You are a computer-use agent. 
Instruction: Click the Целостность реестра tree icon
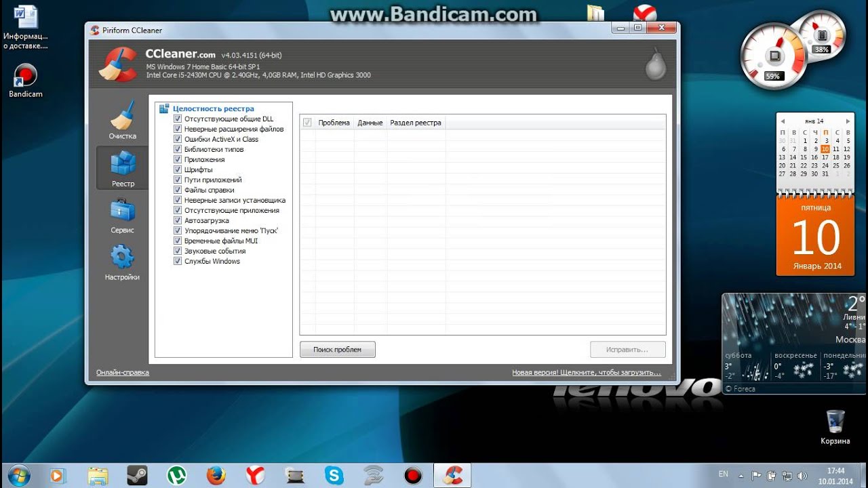(x=164, y=108)
